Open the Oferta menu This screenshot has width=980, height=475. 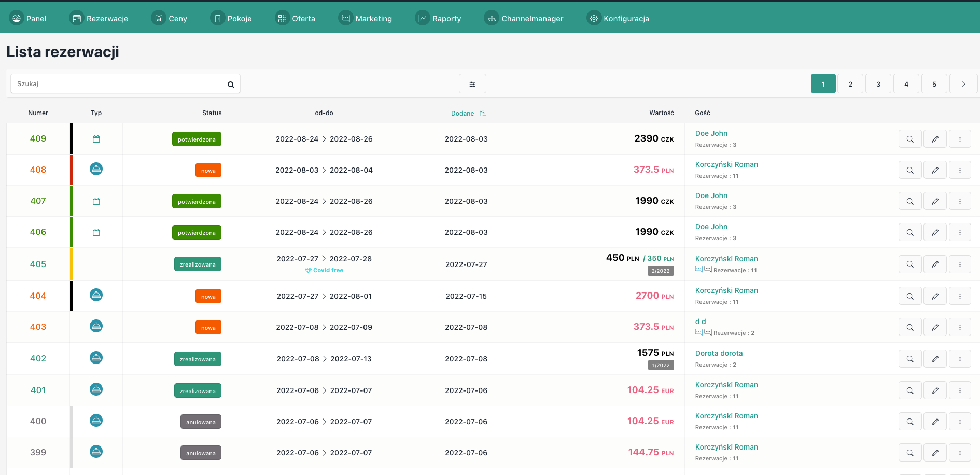click(295, 18)
